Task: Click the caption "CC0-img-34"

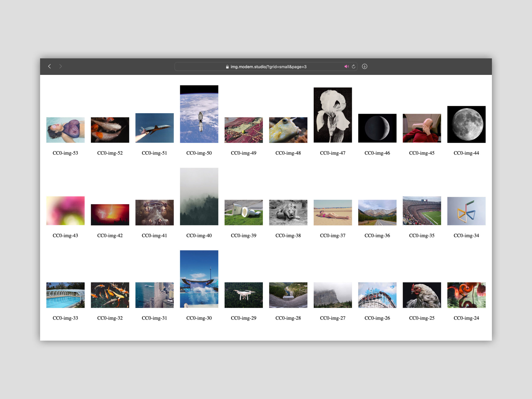Action: pyautogui.click(x=466, y=235)
